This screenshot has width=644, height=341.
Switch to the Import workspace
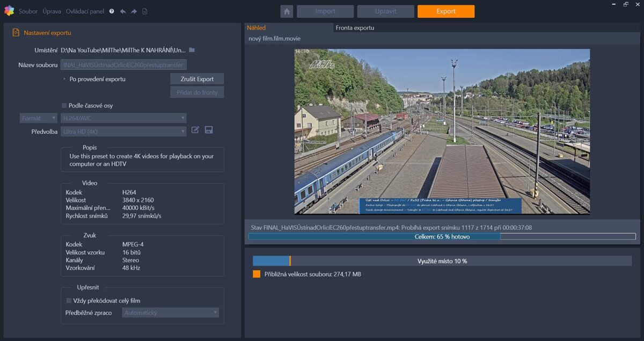(325, 11)
